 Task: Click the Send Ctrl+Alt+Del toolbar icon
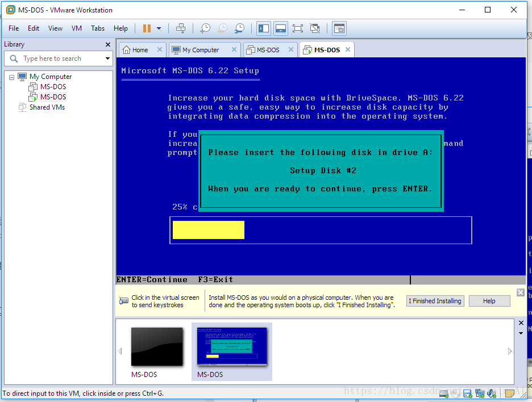(x=181, y=28)
